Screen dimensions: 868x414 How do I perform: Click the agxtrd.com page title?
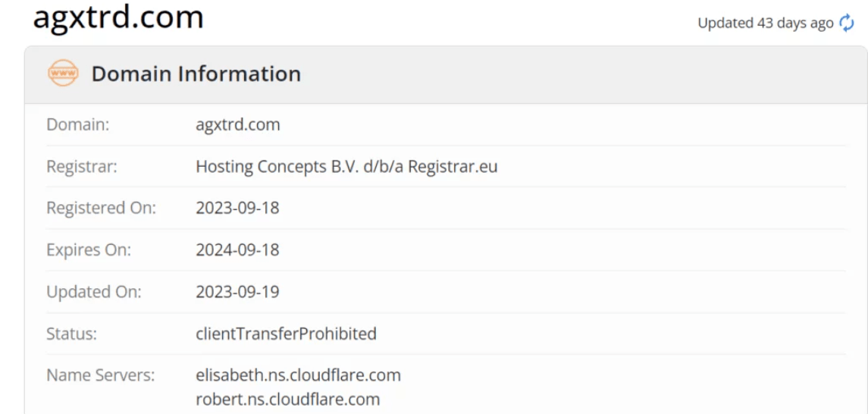(118, 17)
